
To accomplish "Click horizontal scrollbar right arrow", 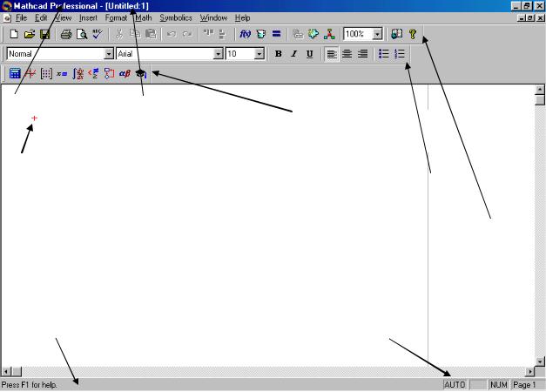I will [x=529, y=372].
